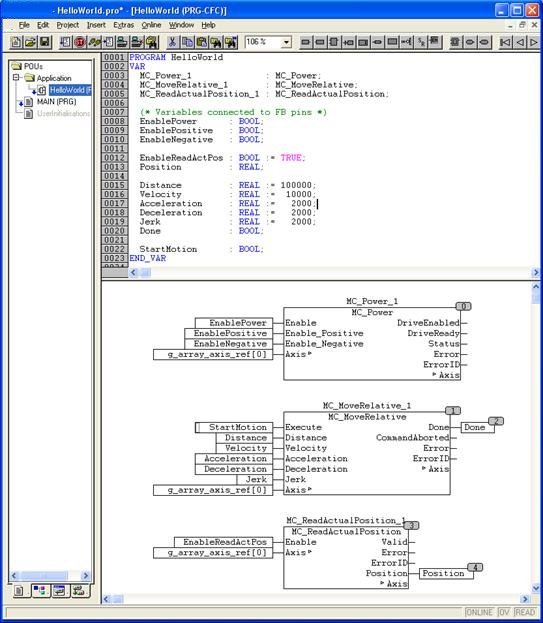Select the CFC Negate tool
This screenshot has height=623, width=543.
coord(406,42)
